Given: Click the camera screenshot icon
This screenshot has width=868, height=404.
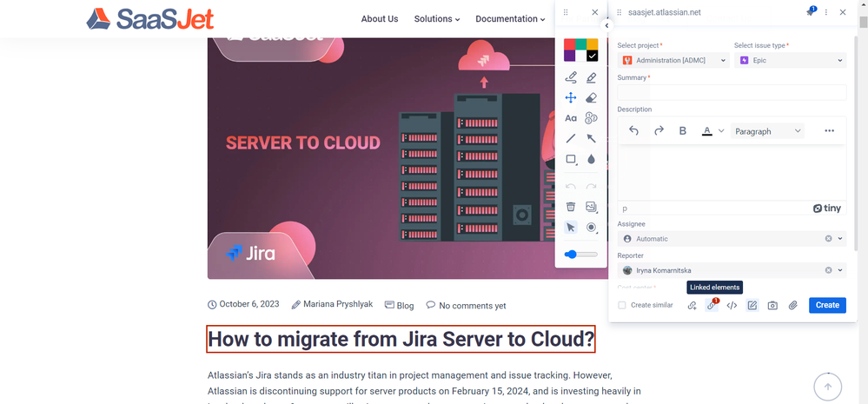Looking at the screenshot, I should pyautogui.click(x=772, y=305).
